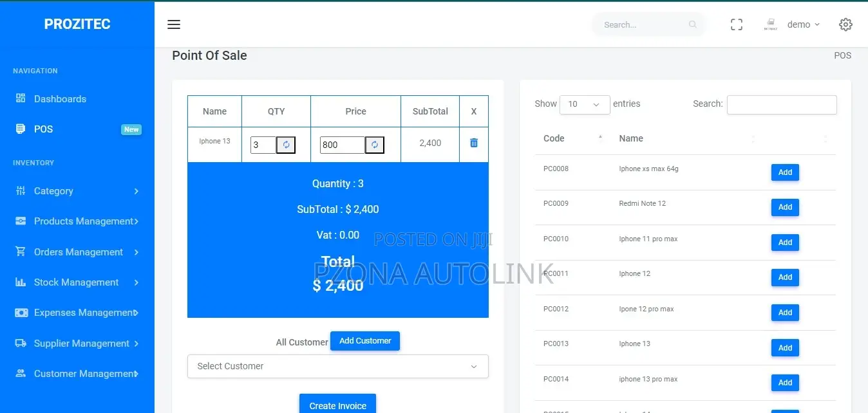Add Iphone 13 product PC0013
The image size is (868, 413).
785,347
